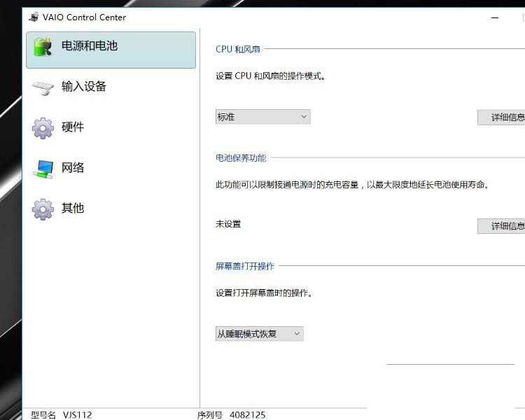Open the 标准 CPU and fan mode dropdown
The height and width of the screenshot is (420, 525).
(262, 117)
